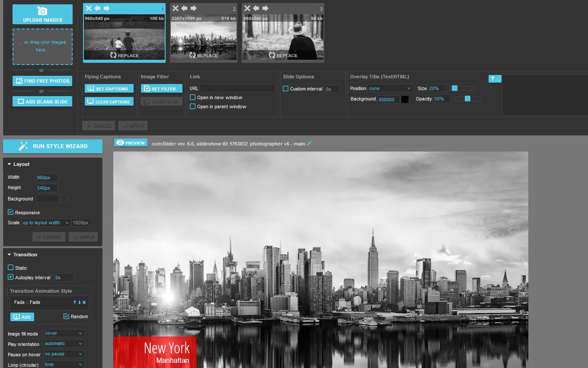Click the pencil icon to rename slideshow
The width and height of the screenshot is (588, 368).
(x=309, y=143)
